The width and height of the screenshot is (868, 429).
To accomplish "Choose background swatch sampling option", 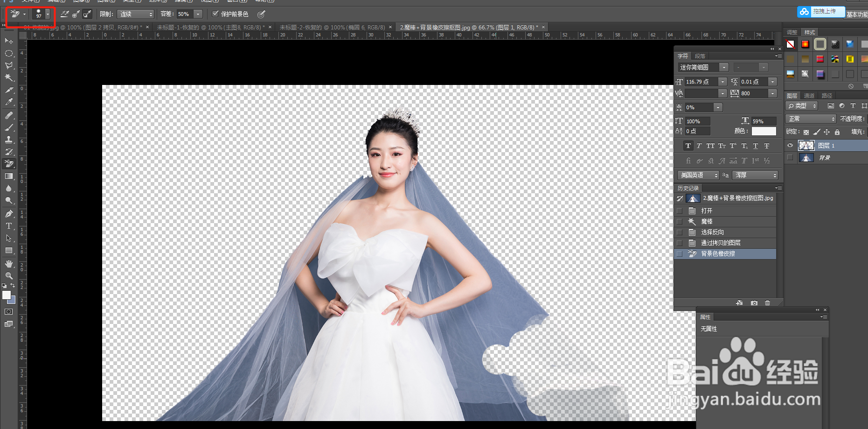I will pos(87,14).
